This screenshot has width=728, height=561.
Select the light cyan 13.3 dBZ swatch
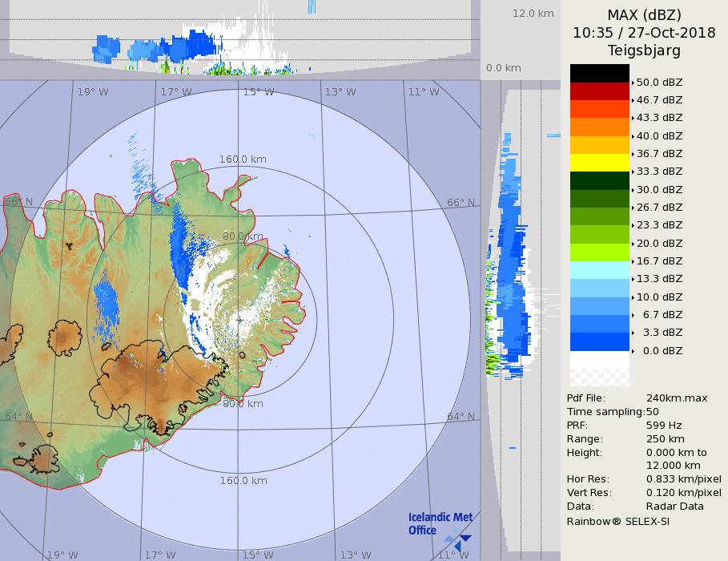tap(600, 270)
